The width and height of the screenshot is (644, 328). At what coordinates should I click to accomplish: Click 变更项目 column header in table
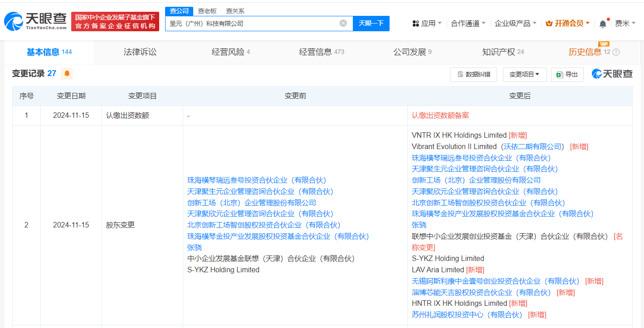pyautogui.click(x=142, y=96)
